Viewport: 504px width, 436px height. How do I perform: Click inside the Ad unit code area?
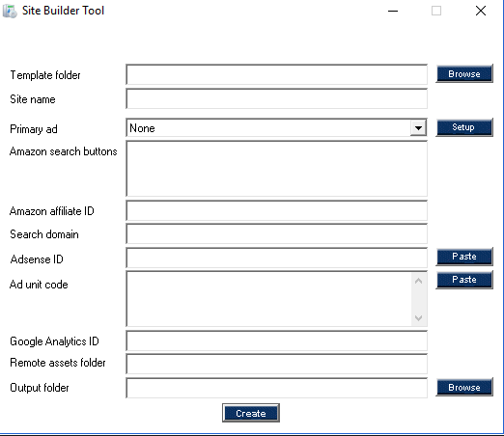tap(269, 299)
